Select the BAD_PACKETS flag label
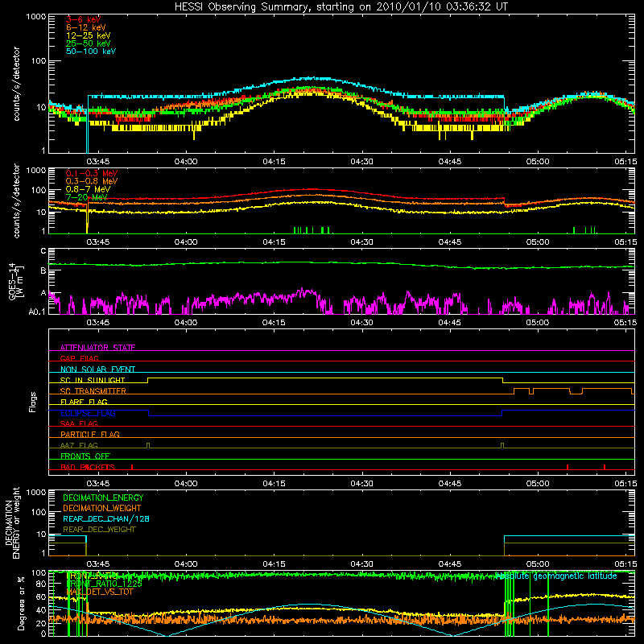Viewport: 644px width, 644px height. 88,468
